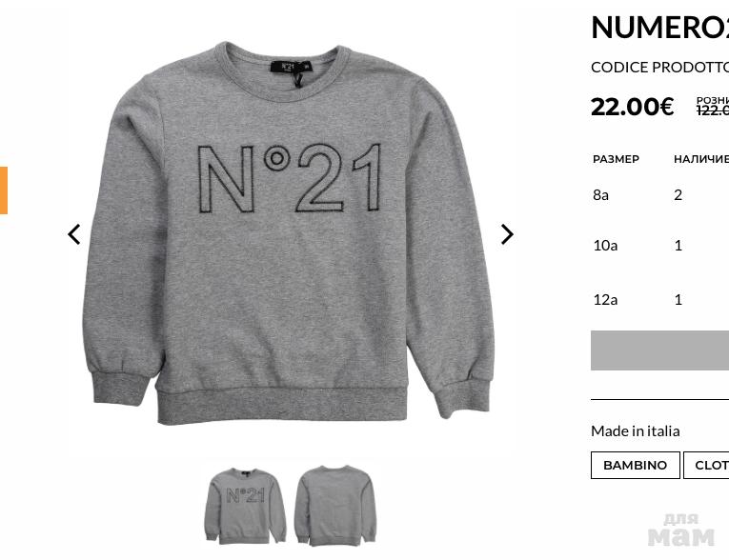The image size is (729, 560).
Task: Open the CLOT… category tag
Action: (x=706, y=465)
